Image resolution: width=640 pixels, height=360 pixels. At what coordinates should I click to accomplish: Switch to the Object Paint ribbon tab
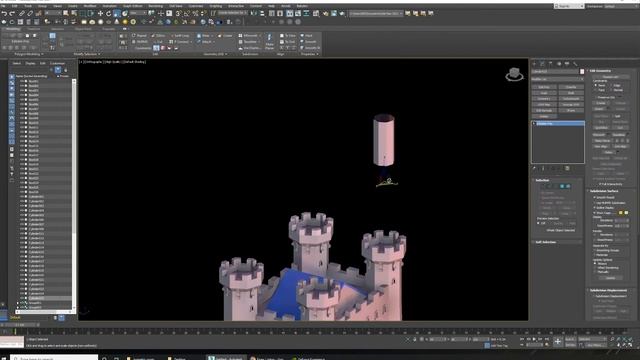[83, 29]
